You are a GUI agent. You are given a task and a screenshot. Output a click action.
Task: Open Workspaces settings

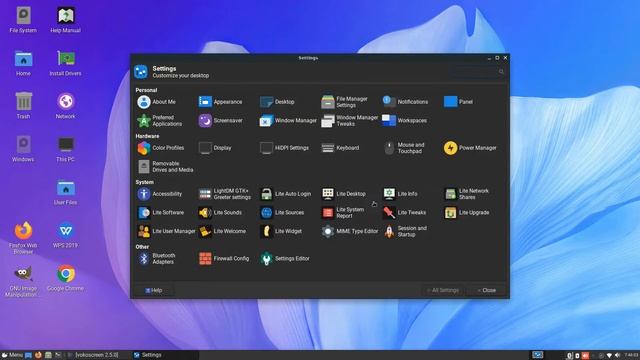(x=404, y=121)
